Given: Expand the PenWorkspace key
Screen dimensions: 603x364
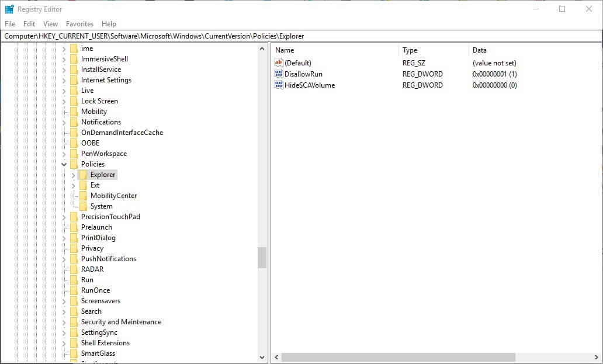Looking at the screenshot, I should 64,154.
